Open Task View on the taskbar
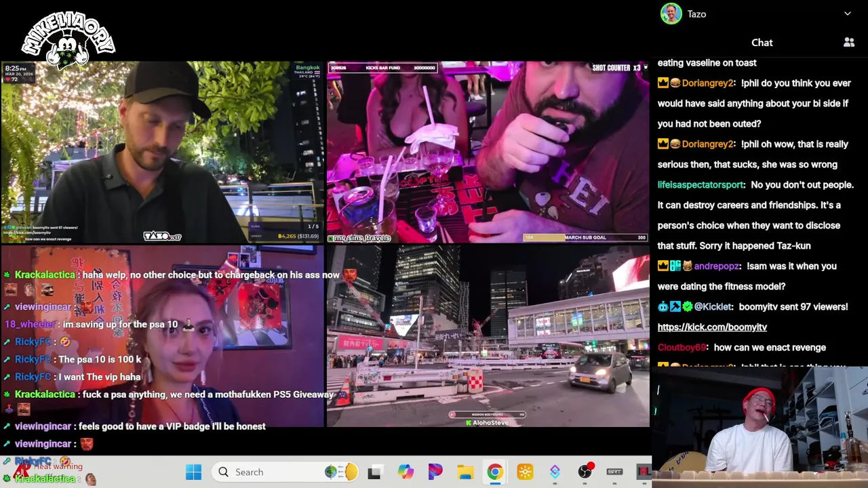 point(374,472)
